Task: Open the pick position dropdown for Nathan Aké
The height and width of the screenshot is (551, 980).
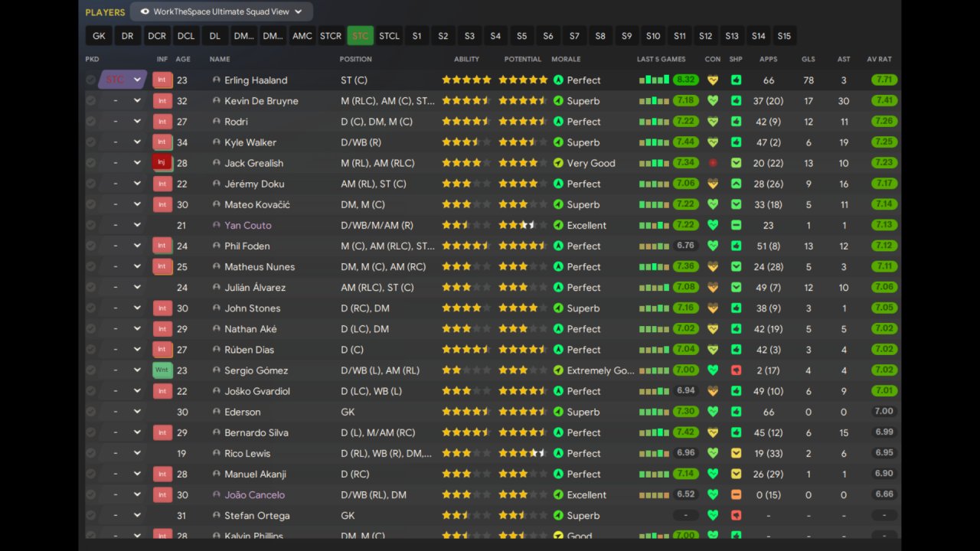Action: coord(122,329)
